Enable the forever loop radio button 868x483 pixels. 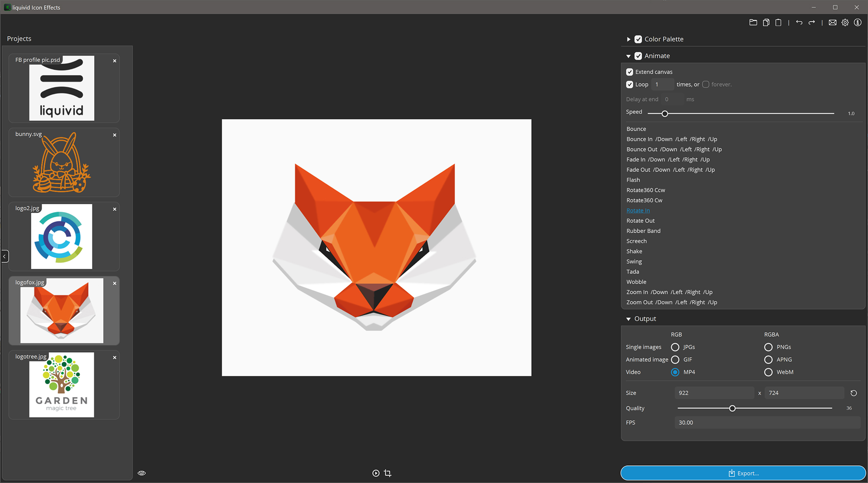click(x=705, y=84)
